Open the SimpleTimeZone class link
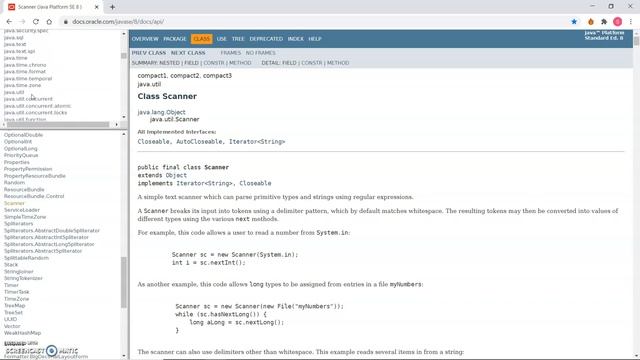This screenshot has height=360, width=640. pyautogui.click(x=25, y=217)
